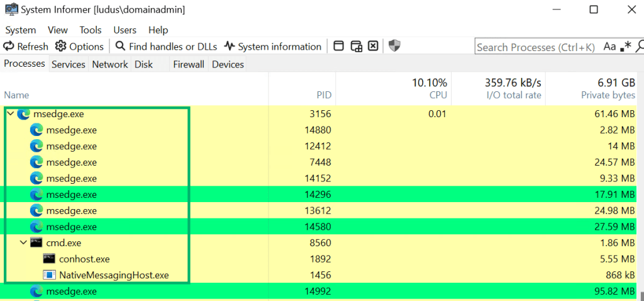The width and height of the screenshot is (644, 301).
Task: Click Edge icon of process PID 14580
Action: click(x=36, y=227)
